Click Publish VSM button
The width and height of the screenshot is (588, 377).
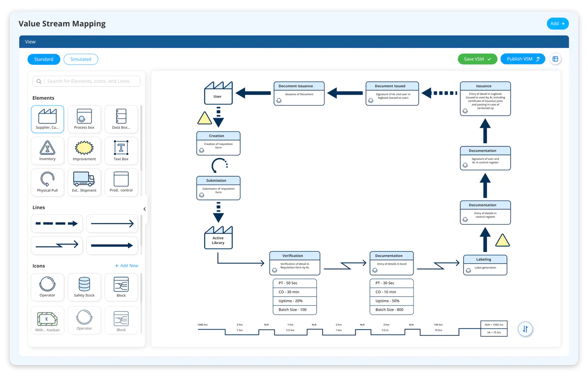click(x=523, y=59)
